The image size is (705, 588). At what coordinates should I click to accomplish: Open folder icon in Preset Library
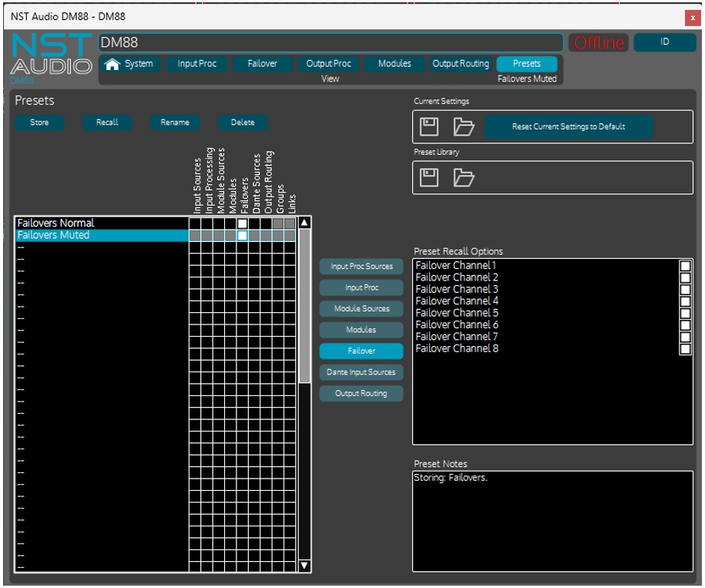click(463, 177)
